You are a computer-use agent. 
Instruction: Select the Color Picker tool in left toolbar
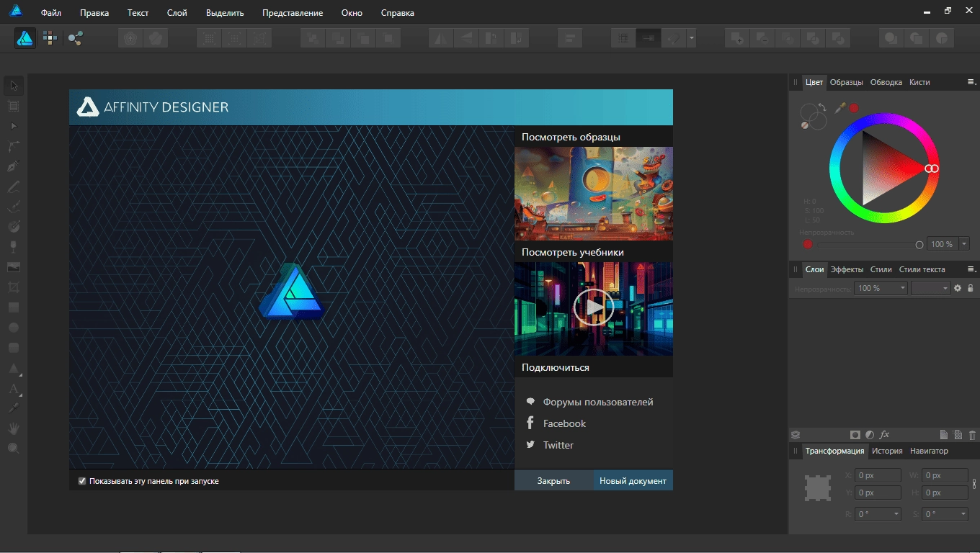[14, 408]
